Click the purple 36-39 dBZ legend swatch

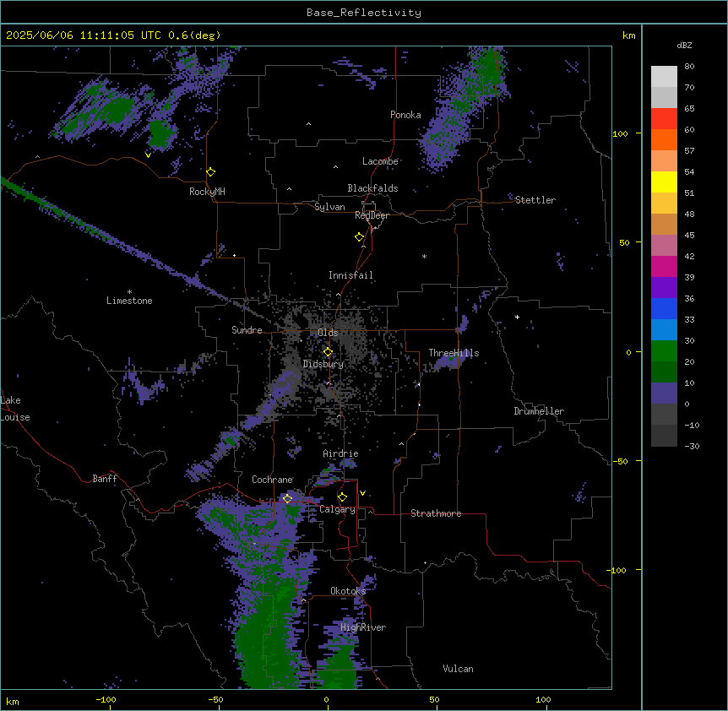tap(664, 288)
